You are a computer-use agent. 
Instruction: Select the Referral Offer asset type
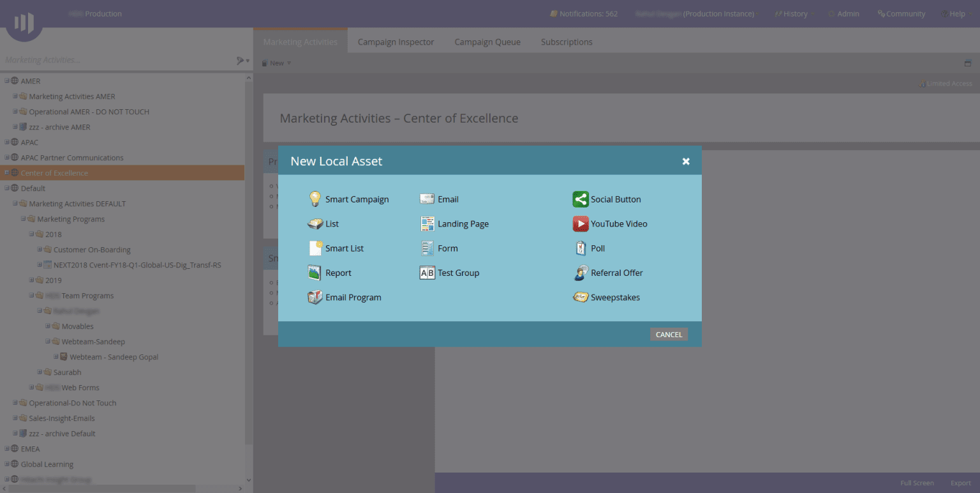[616, 273]
